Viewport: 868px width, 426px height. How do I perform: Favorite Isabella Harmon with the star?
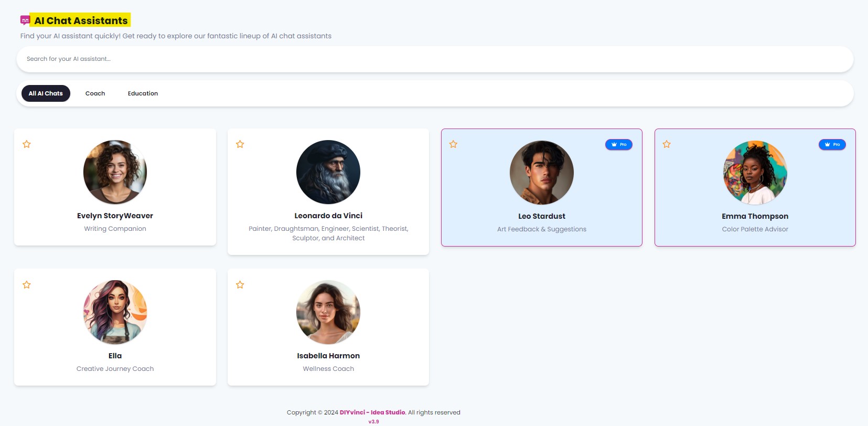pyautogui.click(x=240, y=285)
